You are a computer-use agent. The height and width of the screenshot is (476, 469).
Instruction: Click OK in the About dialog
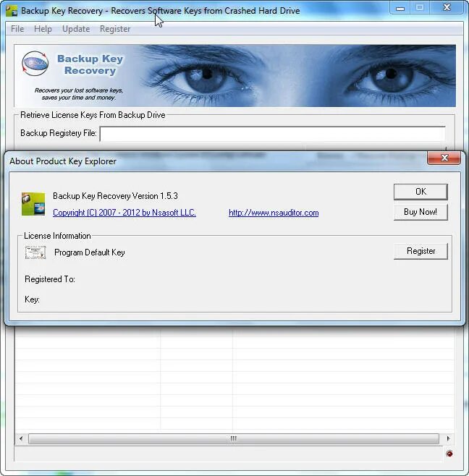[x=421, y=192]
